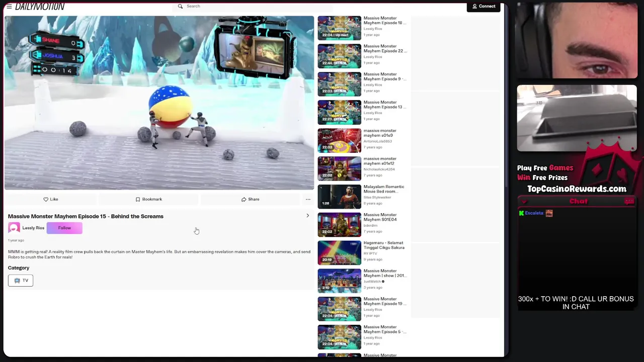The width and height of the screenshot is (644, 362).
Task: Click the Silas Stylewalker uploader name
Action: click(378, 198)
